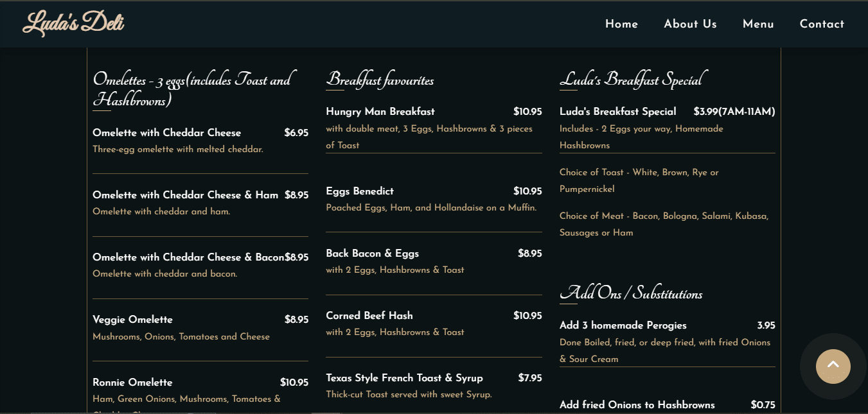Click Add fried Onions to Hashbrowns
This screenshot has height=414, width=868.
tap(637, 405)
